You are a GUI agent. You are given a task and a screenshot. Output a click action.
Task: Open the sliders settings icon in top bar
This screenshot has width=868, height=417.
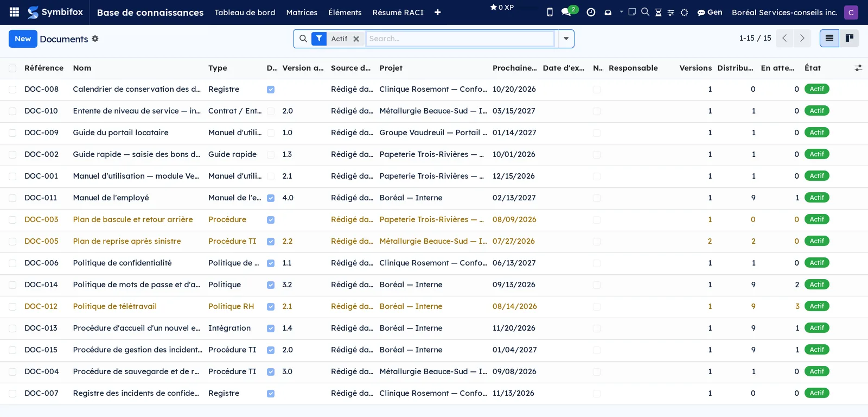pos(671,12)
